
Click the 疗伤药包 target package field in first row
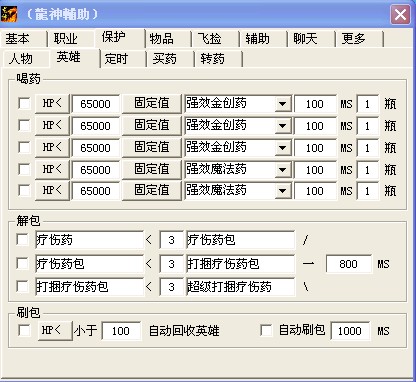pos(240,240)
